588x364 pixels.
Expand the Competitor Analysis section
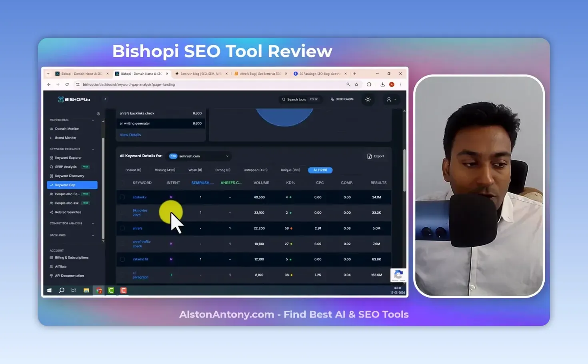93,224
